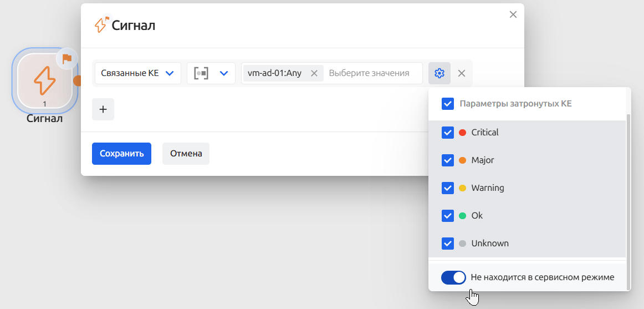Expand the bracket operator dropdown

tap(211, 73)
